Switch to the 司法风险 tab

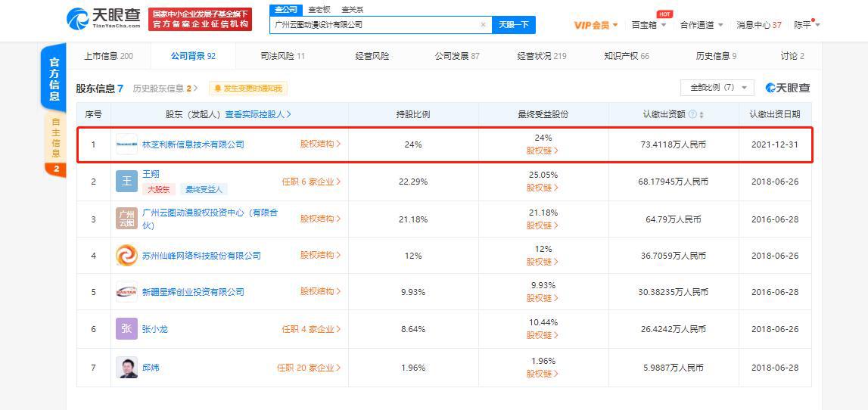coord(282,56)
